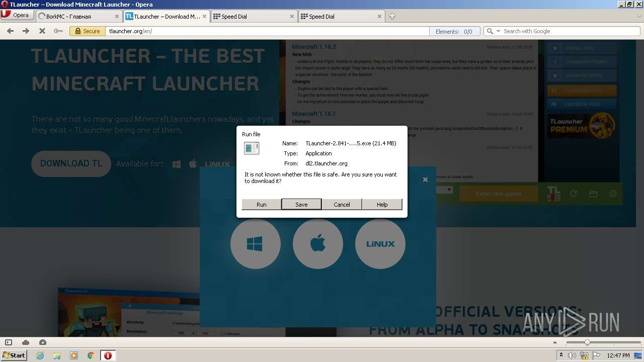Click small Linux logo beside Available for

click(x=217, y=164)
